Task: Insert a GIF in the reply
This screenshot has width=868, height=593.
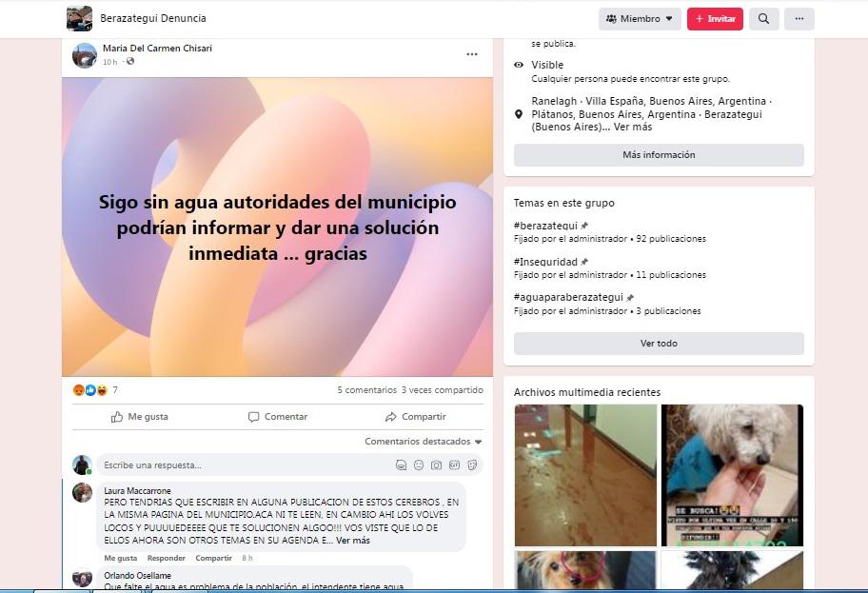Action: point(454,465)
